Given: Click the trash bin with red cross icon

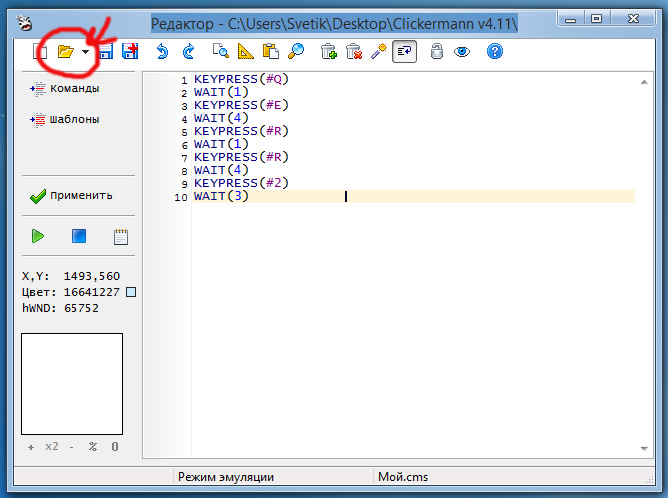Looking at the screenshot, I should pos(354,51).
